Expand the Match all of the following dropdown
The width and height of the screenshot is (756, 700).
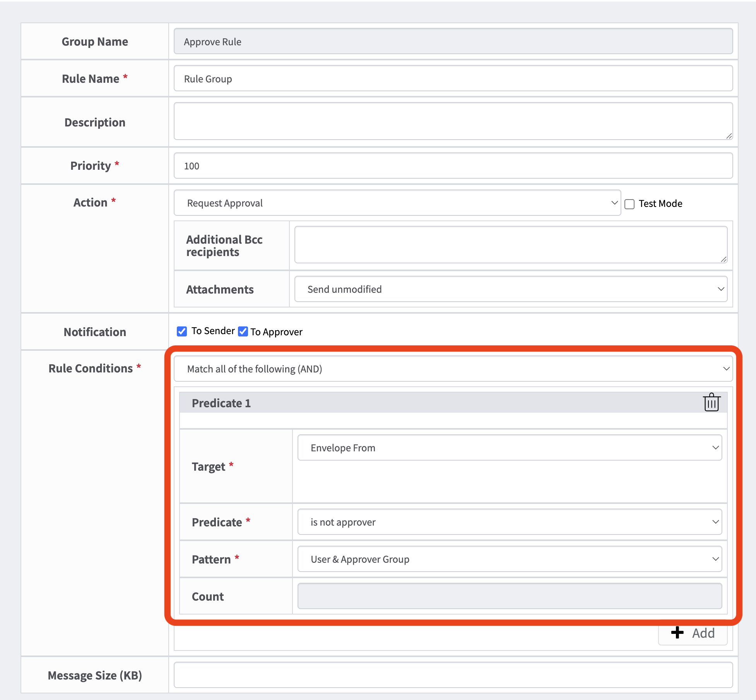[x=453, y=369]
